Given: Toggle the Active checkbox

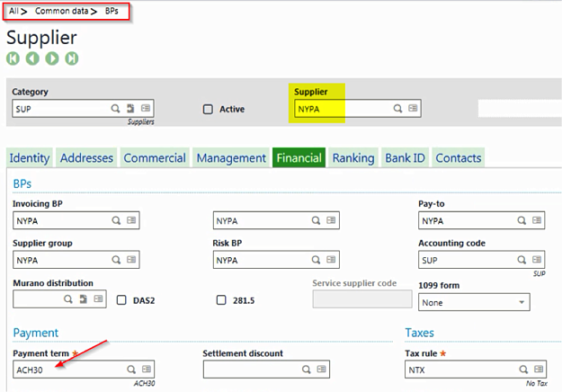Looking at the screenshot, I should 208,109.
